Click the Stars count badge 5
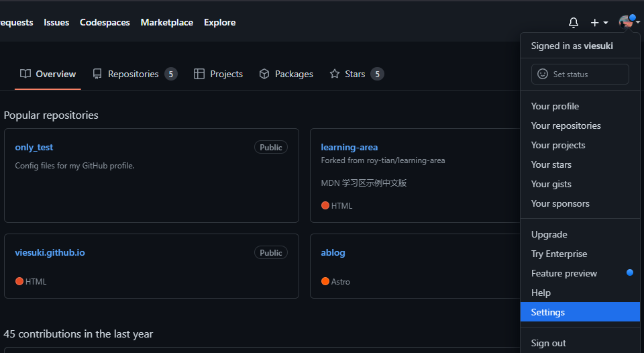Screen dimensions: 644x353 (377, 74)
